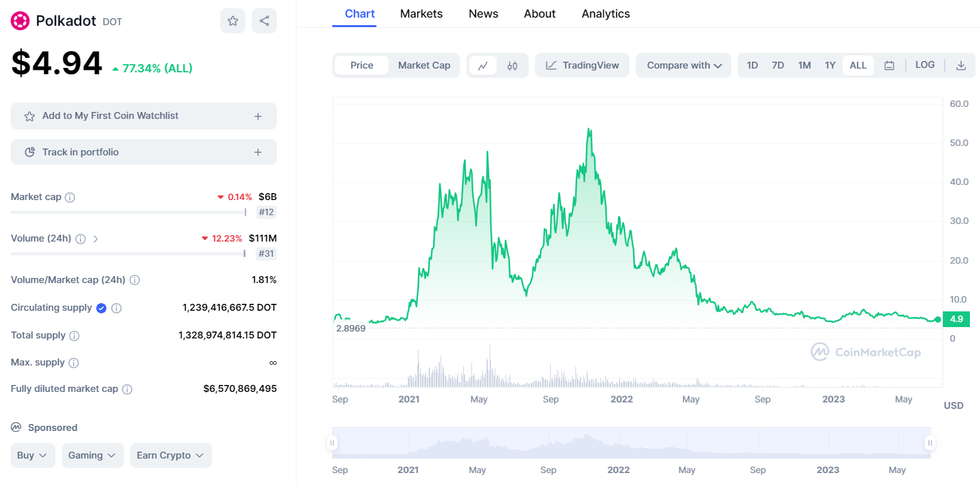
Task: Star Polkadot to add to favorites
Action: point(233,21)
